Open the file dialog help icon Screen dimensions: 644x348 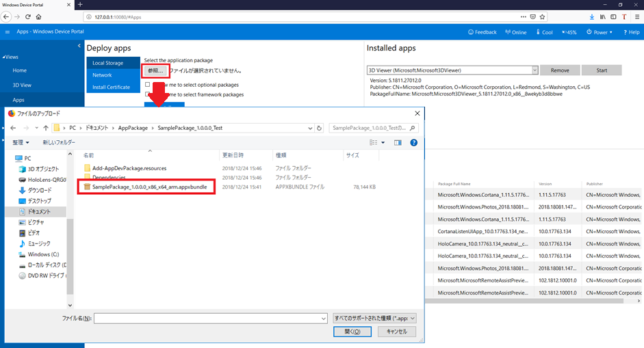pos(413,143)
